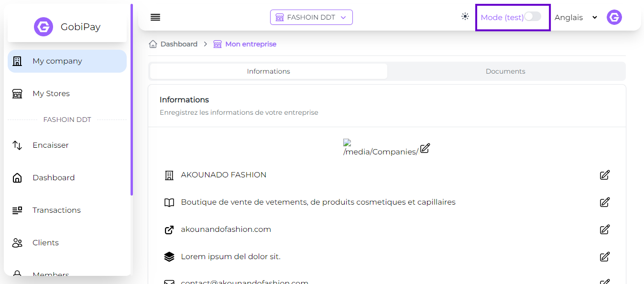Click the Lorem ipsum del dolor sit text
Image resolution: width=644 pixels, height=284 pixels.
point(230,257)
